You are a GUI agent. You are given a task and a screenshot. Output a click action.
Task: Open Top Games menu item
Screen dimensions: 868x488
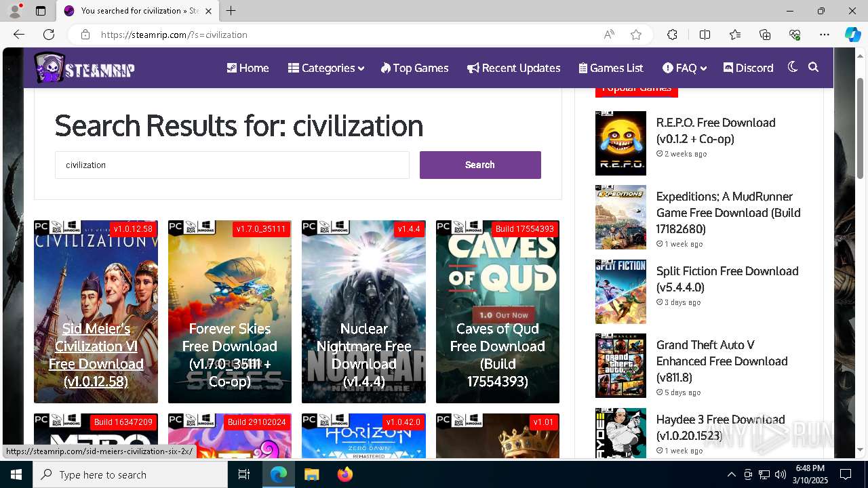pyautogui.click(x=414, y=68)
